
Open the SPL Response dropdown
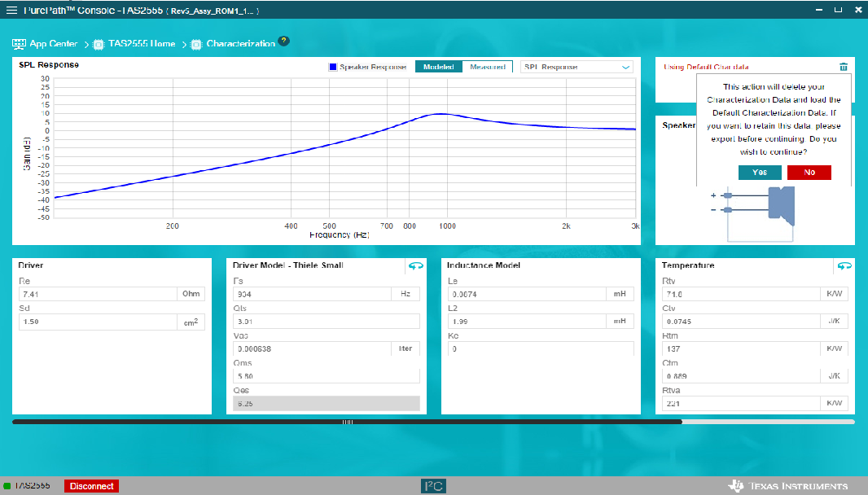(576, 67)
